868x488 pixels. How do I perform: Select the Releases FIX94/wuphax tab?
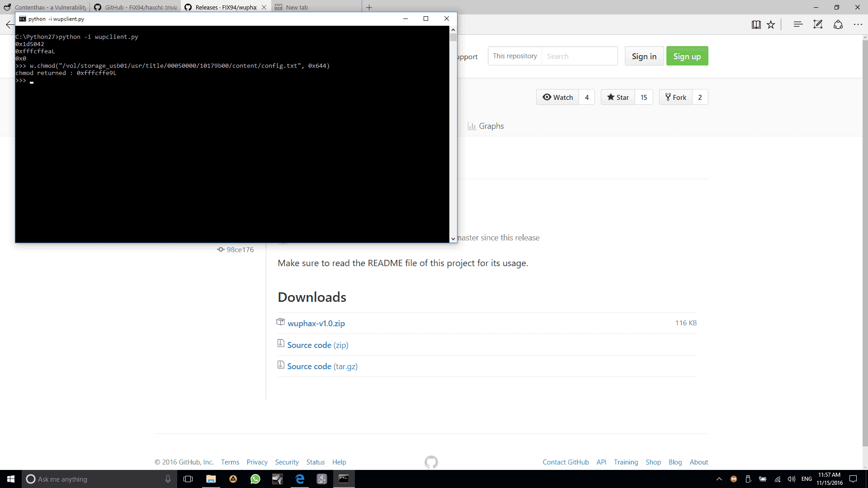[222, 7]
